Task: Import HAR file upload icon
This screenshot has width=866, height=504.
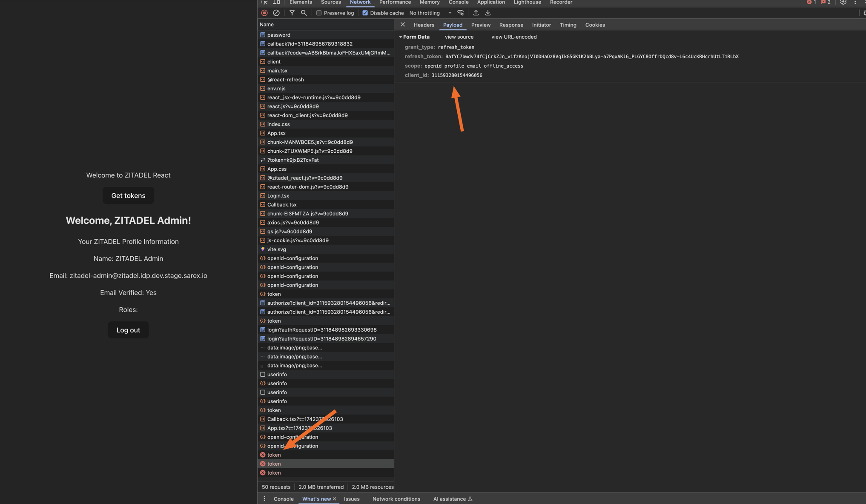Action: (x=476, y=13)
